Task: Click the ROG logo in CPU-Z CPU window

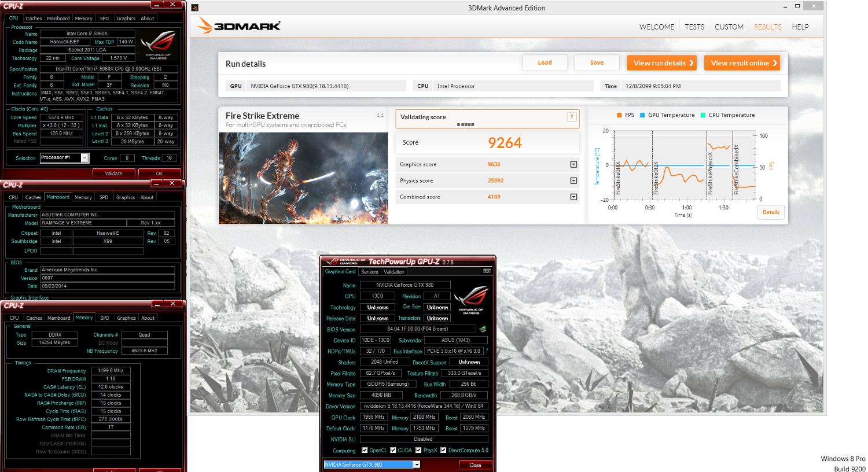Action: (x=159, y=45)
